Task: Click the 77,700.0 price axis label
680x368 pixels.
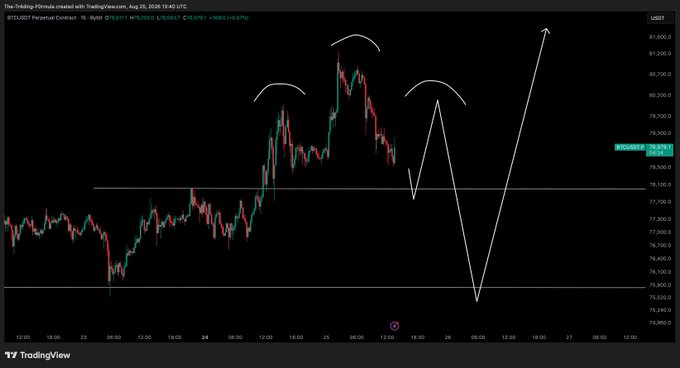Action: click(x=660, y=202)
